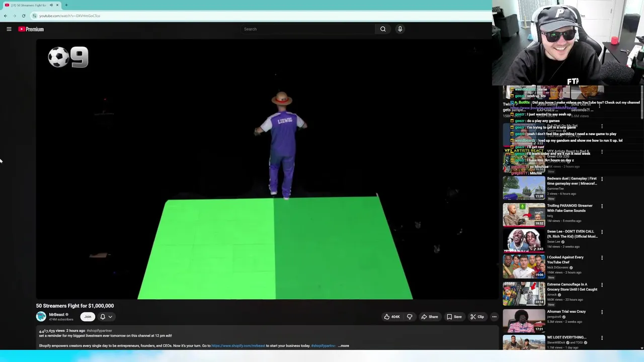Close the 50 Streamers Fight tab
Viewport: 644px width, 362px height.
57,5
